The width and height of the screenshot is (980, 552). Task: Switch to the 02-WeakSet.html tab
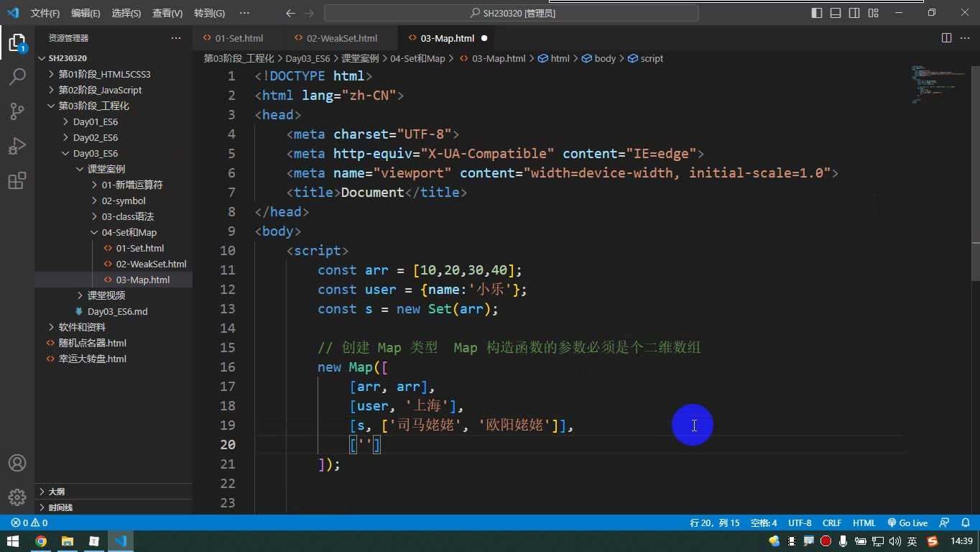342,38
